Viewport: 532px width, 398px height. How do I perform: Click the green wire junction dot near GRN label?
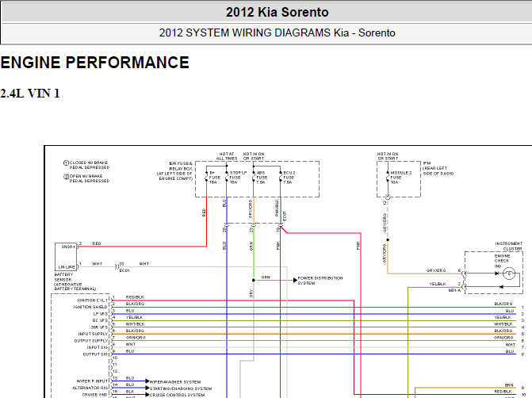pos(254,280)
